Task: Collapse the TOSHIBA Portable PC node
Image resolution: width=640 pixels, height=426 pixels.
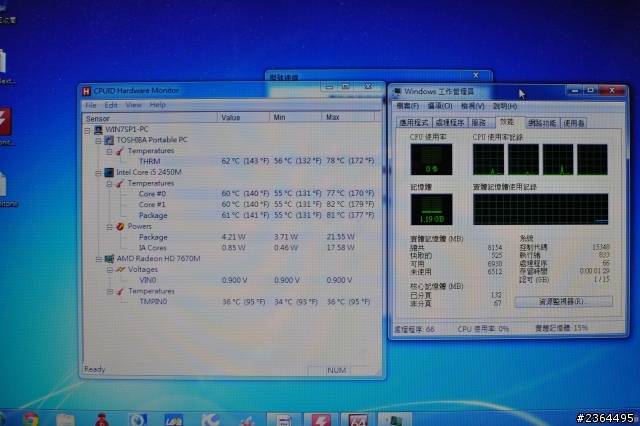Action: 98,141
